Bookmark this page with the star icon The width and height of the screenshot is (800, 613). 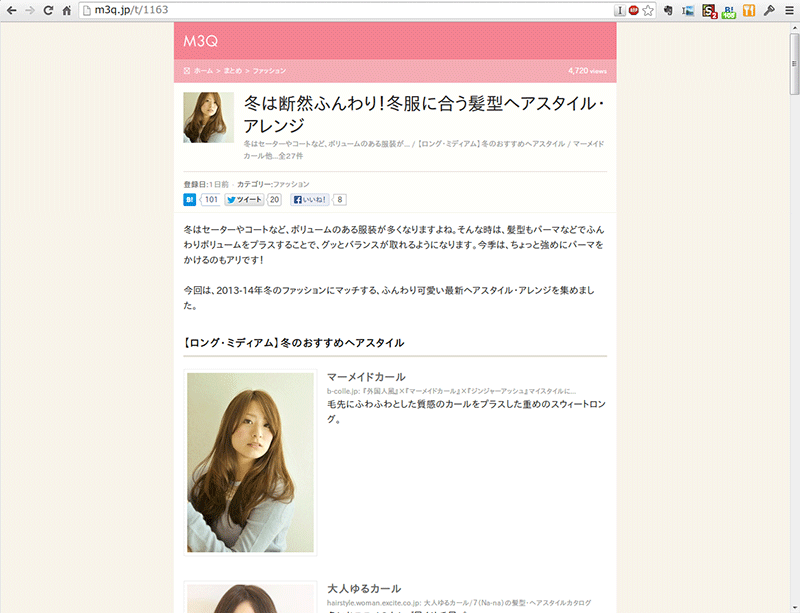648,10
